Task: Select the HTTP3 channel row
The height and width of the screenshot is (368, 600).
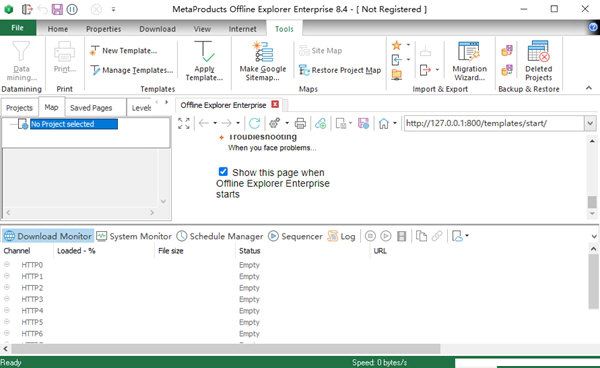Action: point(294,299)
